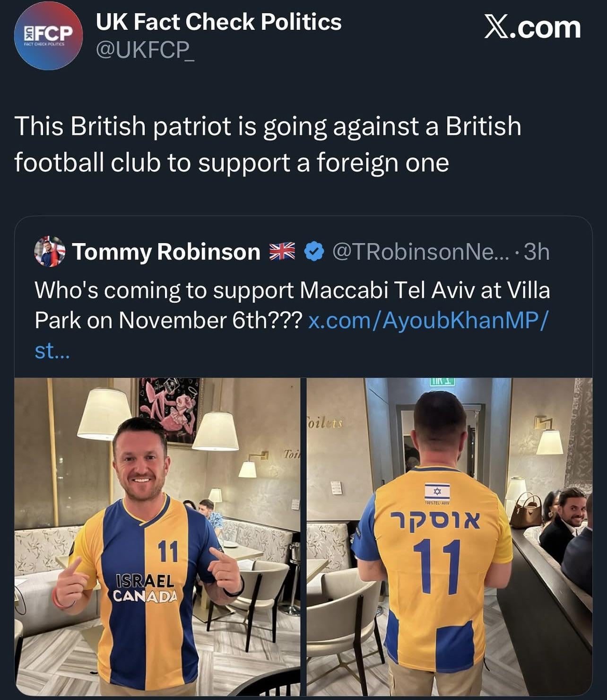Follow the x.com/AyoubKhanMP link
Image resolution: width=607 pixels, height=700 pixels.
(428, 321)
